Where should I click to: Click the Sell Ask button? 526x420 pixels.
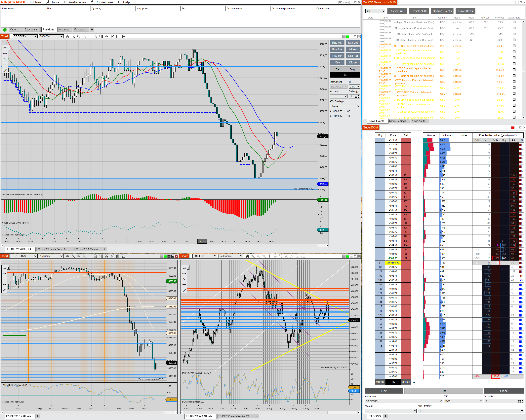click(x=353, y=49)
